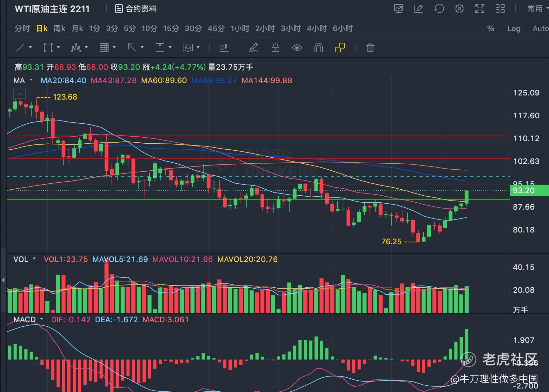Image resolution: width=549 pixels, height=392 pixels.
Task: Open the multi-chart grid layout icon
Action: pos(500,9)
